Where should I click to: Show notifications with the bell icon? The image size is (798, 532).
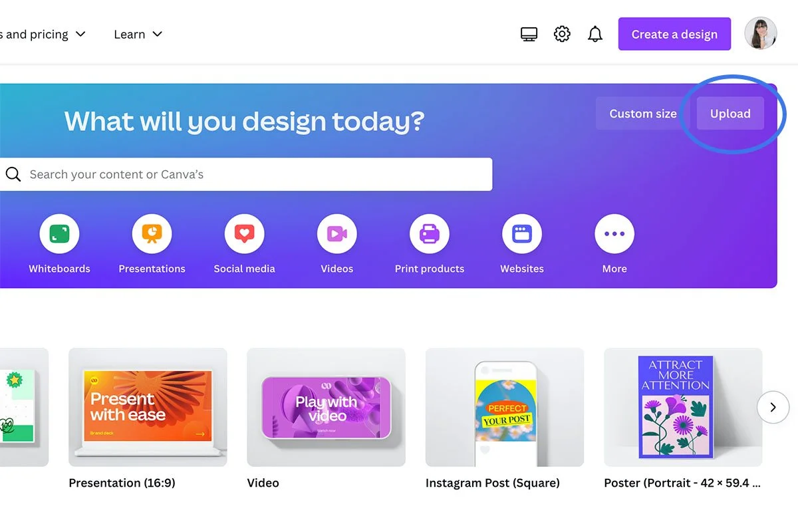pos(595,34)
